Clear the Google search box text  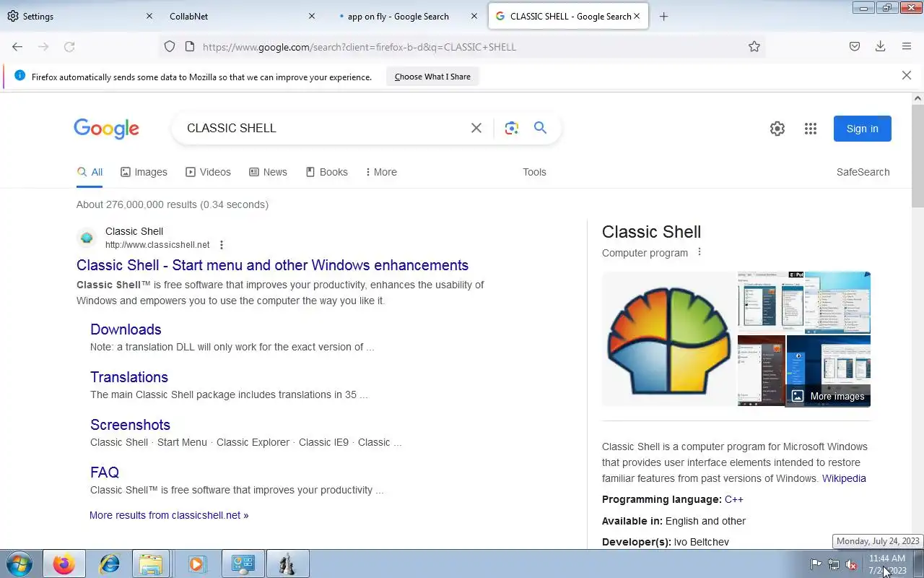[476, 128]
